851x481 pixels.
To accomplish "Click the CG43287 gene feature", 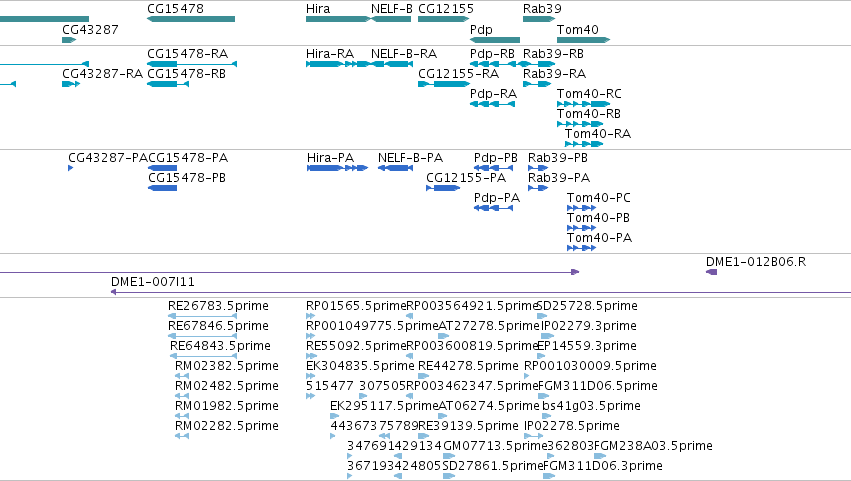I will (69, 40).
